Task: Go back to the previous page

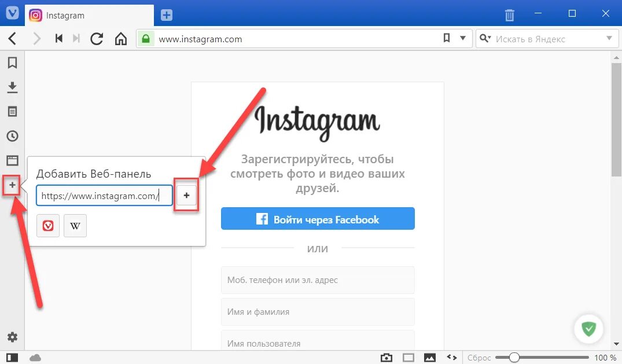Action: click(x=12, y=39)
